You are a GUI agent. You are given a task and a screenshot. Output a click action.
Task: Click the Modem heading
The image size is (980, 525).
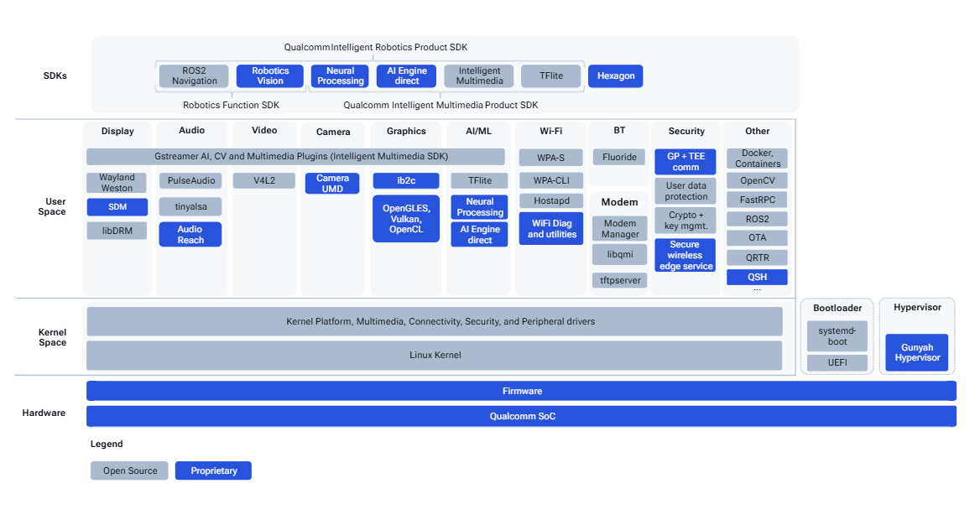tap(619, 202)
